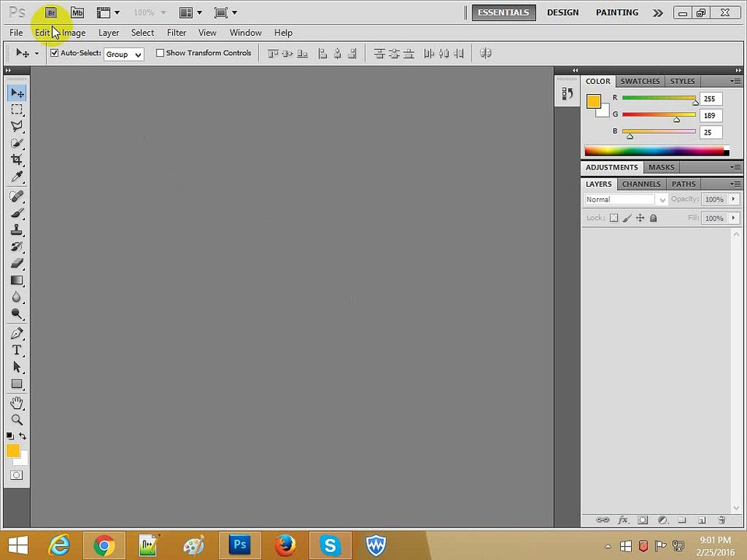Open Firefox from the taskbar
The image size is (747, 560).
click(285, 545)
